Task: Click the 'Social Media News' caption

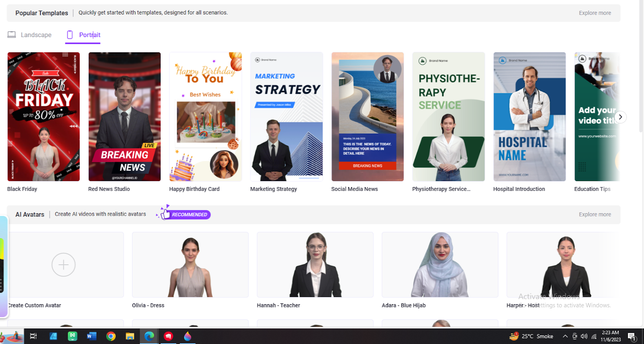Action: [355, 189]
